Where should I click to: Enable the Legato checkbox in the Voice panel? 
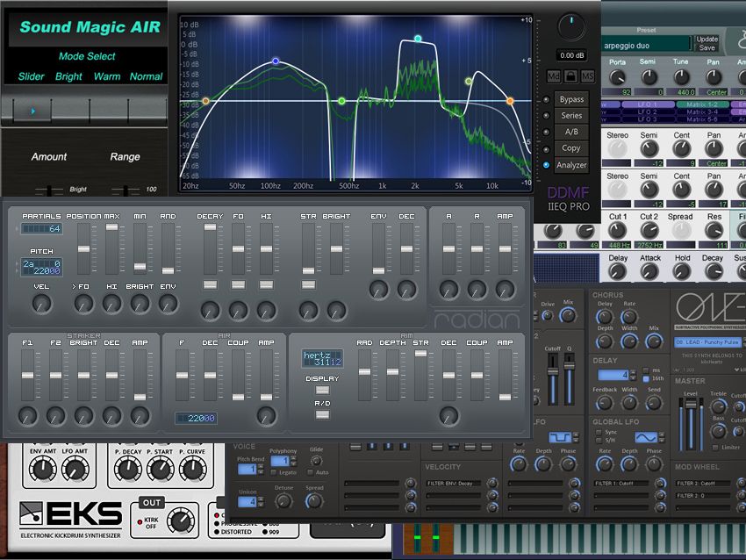274,472
